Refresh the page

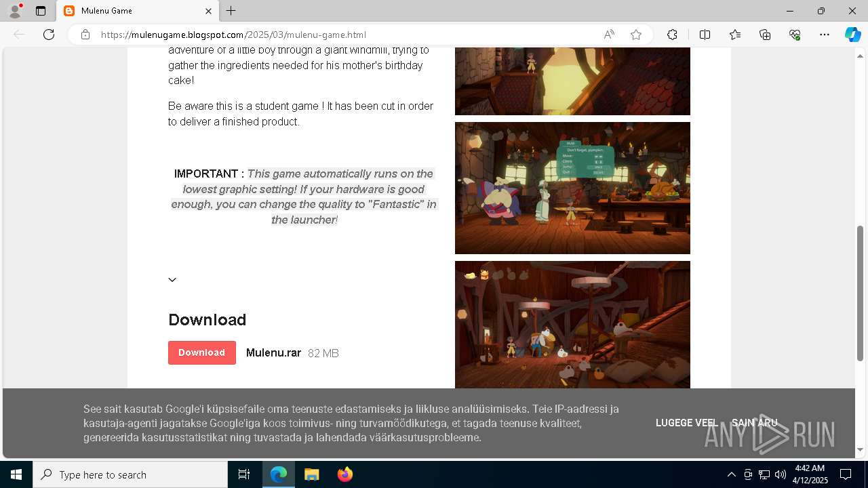click(x=49, y=35)
